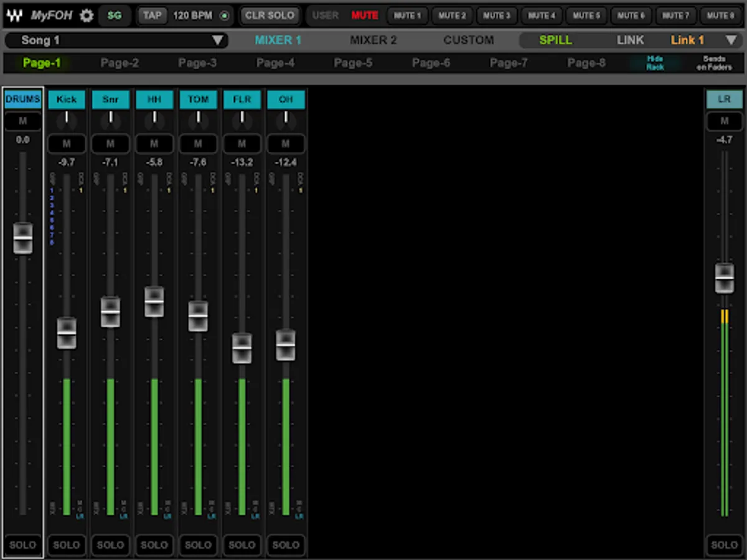Click the LR master fader handle
This screenshot has width=747, height=560.
tap(724, 278)
